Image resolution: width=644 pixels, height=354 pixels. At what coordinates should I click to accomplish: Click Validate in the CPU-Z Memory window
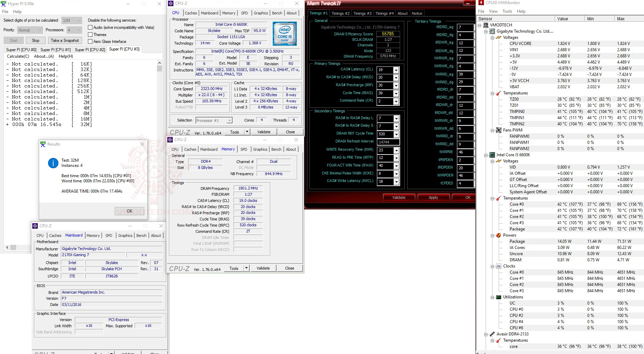[263, 268]
